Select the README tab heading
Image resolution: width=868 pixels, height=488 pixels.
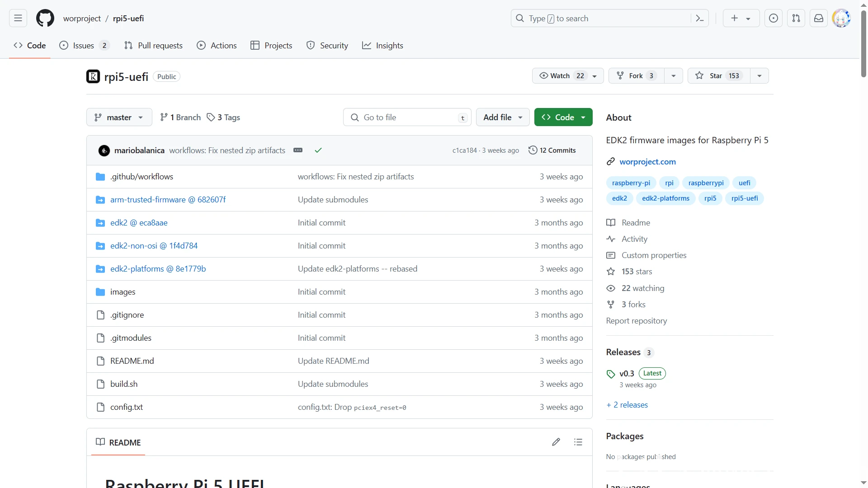point(118,442)
